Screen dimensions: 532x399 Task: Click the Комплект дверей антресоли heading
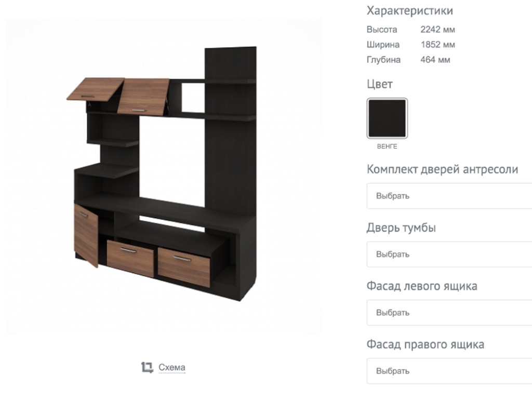[443, 169]
